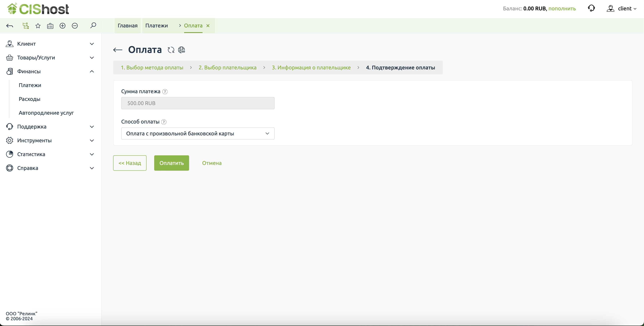644x326 pixels.
Task: Open the menu tree icon in toolbar
Action: (26, 26)
